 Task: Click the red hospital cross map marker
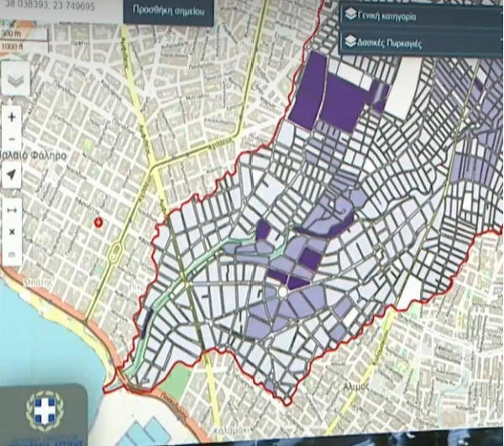[99, 222]
